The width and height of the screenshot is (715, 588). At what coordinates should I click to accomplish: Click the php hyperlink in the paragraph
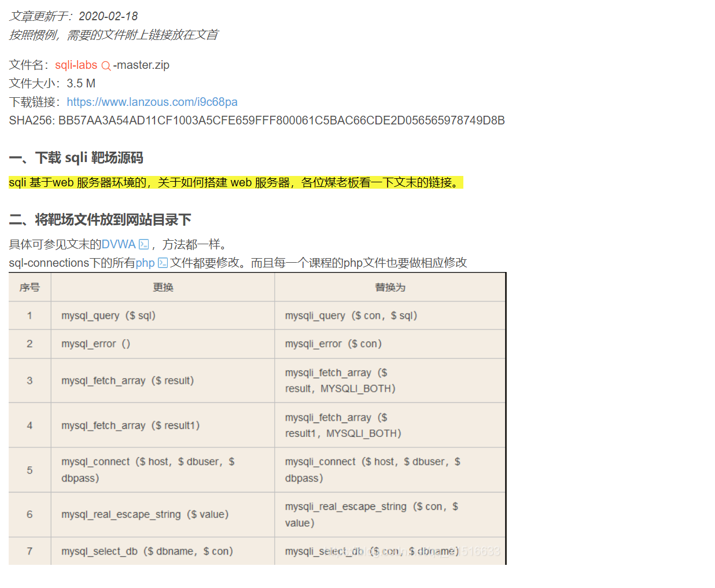145,262
